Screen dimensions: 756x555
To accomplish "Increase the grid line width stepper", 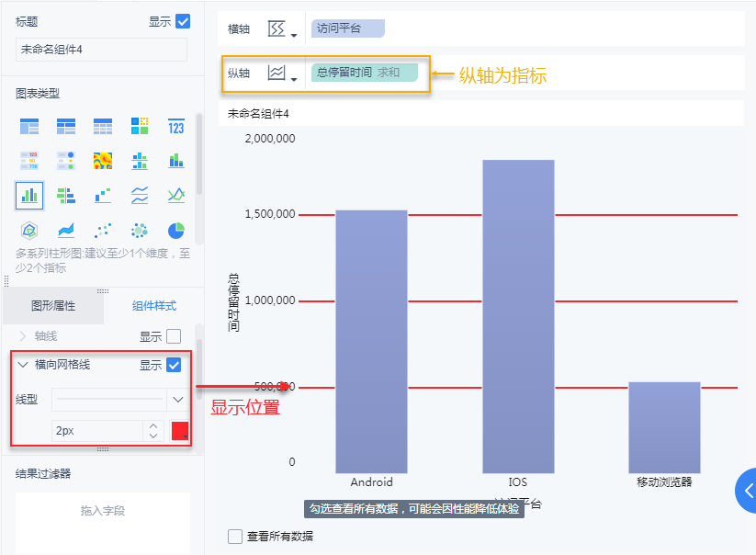I will coord(153,426).
